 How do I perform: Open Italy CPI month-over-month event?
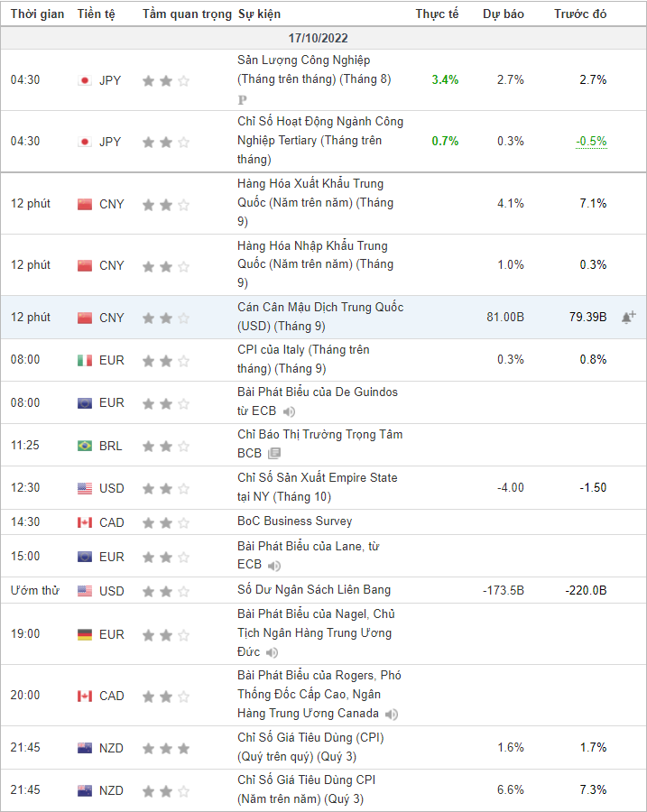303,359
